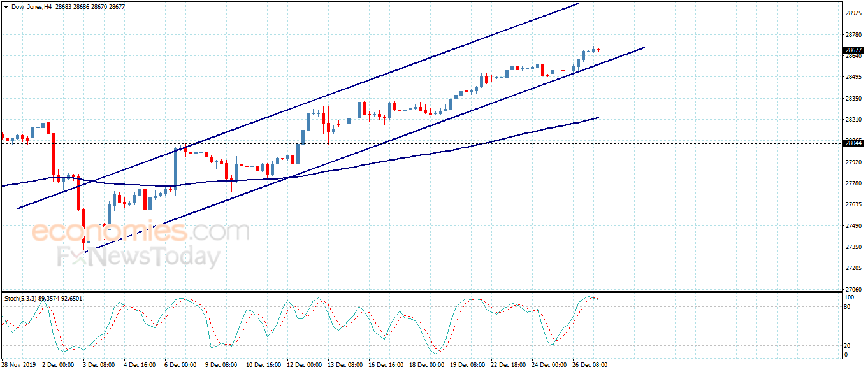Click the 28210 price axis label
The height and width of the screenshot is (372, 868).
point(853,120)
